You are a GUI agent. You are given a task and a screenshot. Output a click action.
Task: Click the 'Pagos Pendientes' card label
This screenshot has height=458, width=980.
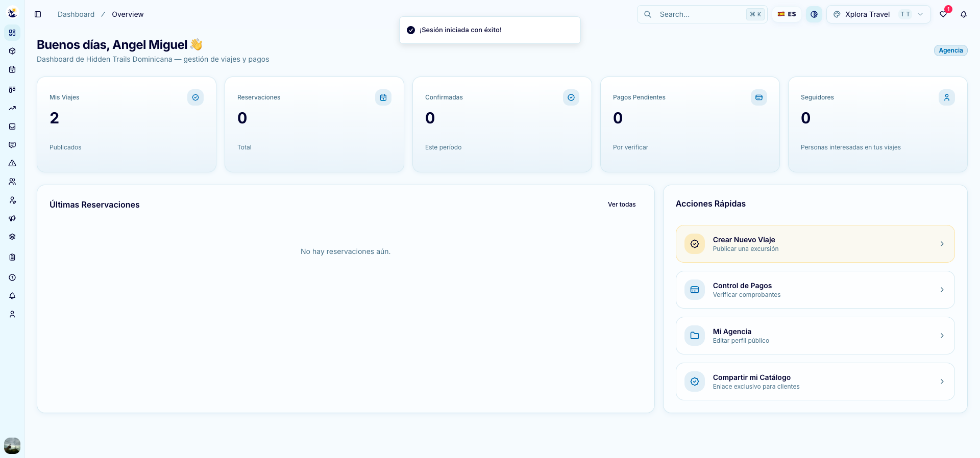[x=639, y=97]
